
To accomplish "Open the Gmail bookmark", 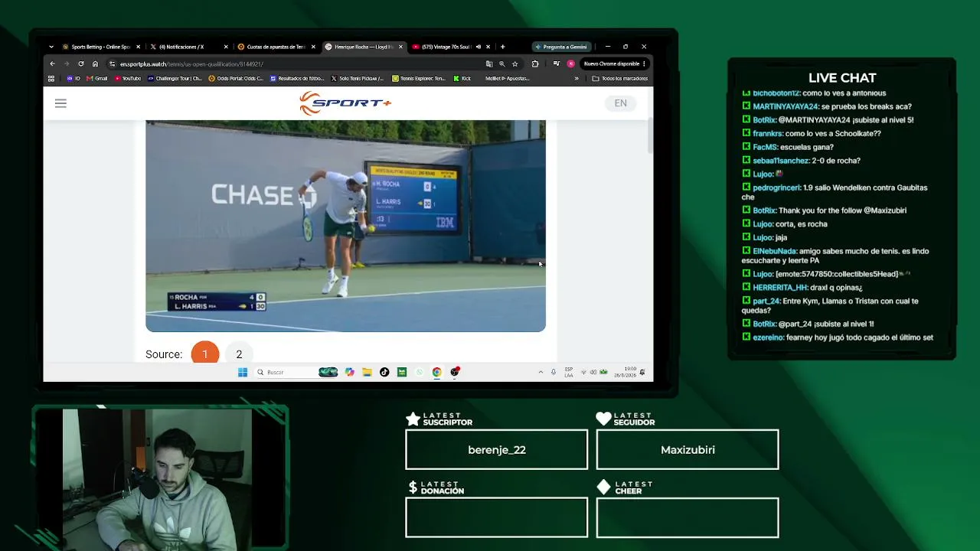I will [x=97, y=78].
